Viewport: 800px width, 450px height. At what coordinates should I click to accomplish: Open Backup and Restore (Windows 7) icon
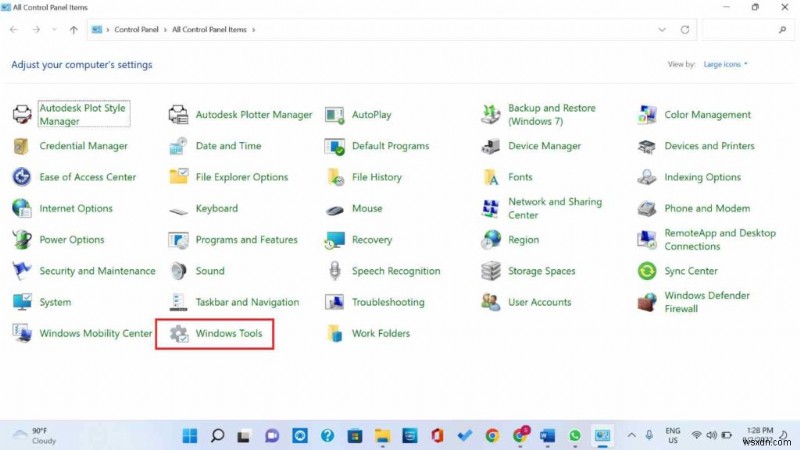click(x=490, y=114)
